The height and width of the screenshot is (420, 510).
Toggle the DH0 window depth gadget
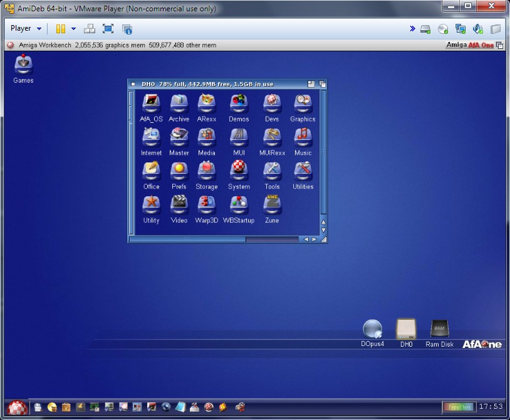point(322,84)
